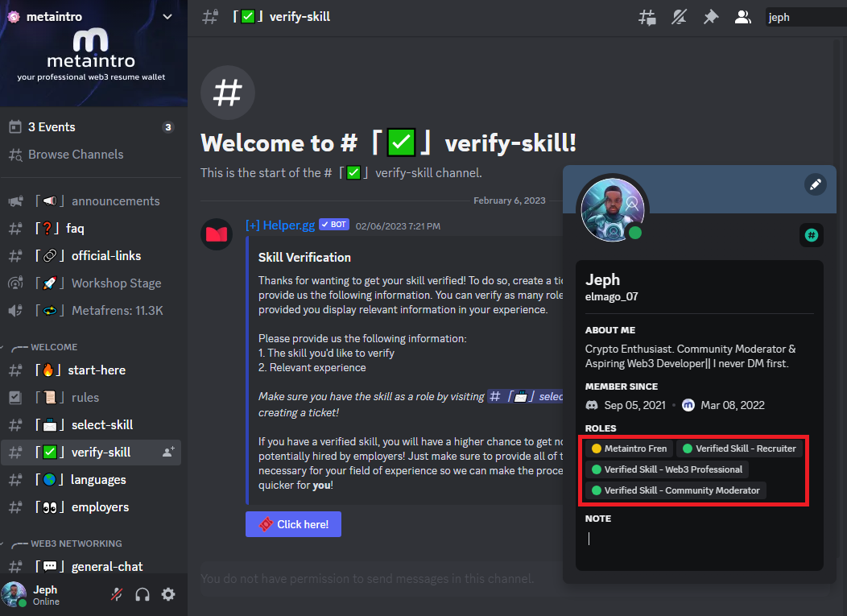
Task: Click the BOT verified badge
Action: point(334,224)
